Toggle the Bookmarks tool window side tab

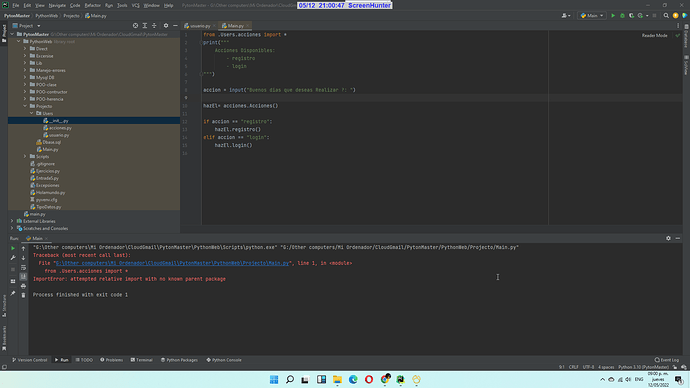(x=4, y=338)
